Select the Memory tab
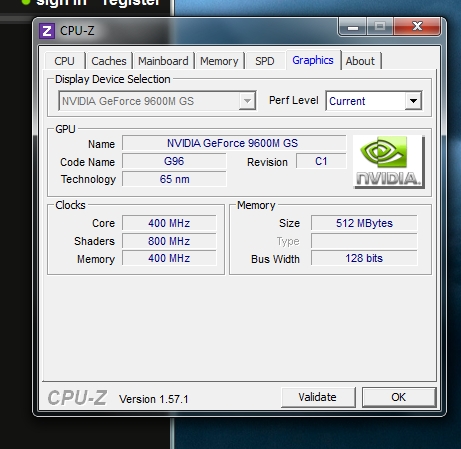 [x=219, y=61]
